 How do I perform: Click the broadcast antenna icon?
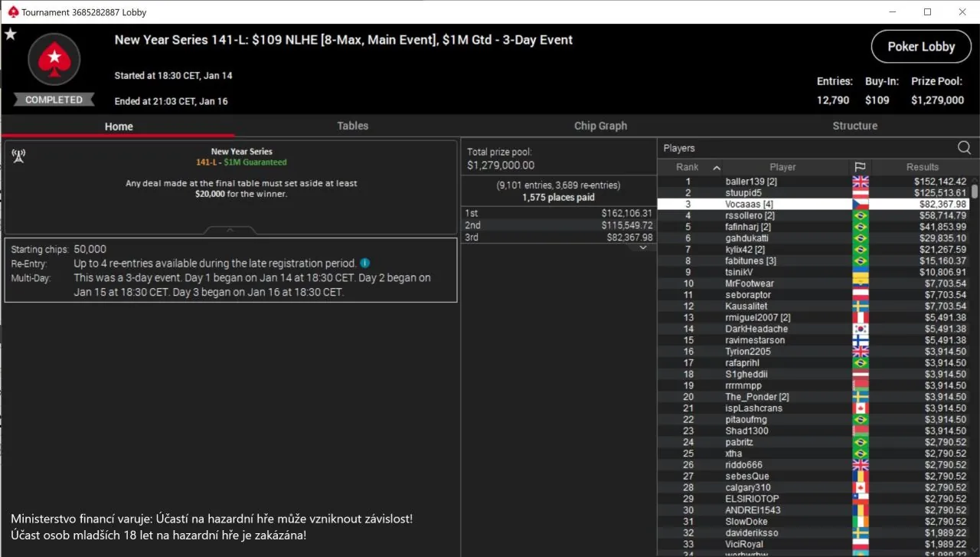point(18,156)
